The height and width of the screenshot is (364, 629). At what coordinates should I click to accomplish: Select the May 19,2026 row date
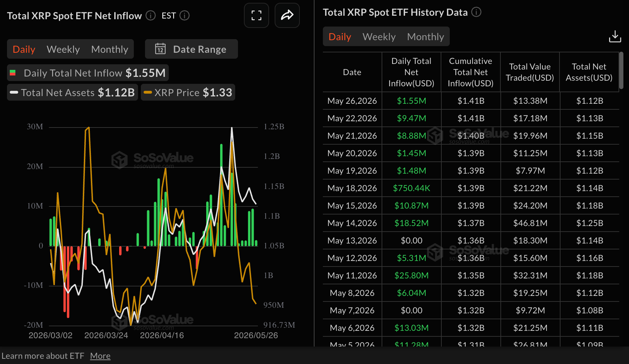(x=352, y=170)
